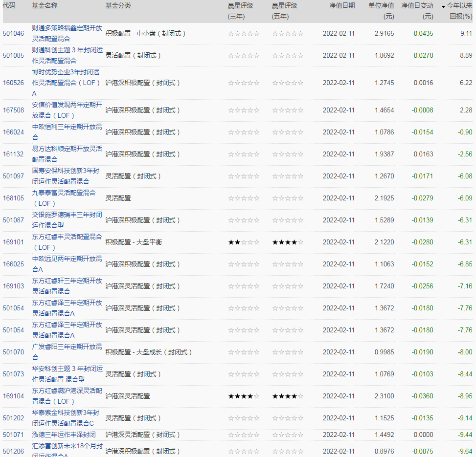Open 九泰泰富灵活配置混合(LOF) fund
Viewport: 476px width, 457px height.
64,198
